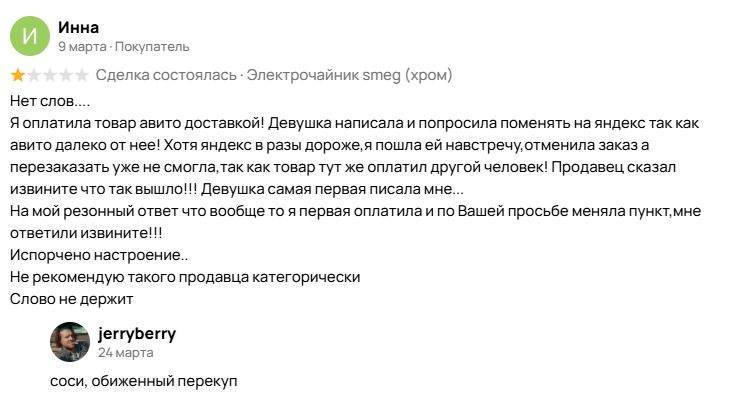This screenshot has width=744, height=409.
Task: Click the line Испорчено настроение..
Action: coord(99,255)
